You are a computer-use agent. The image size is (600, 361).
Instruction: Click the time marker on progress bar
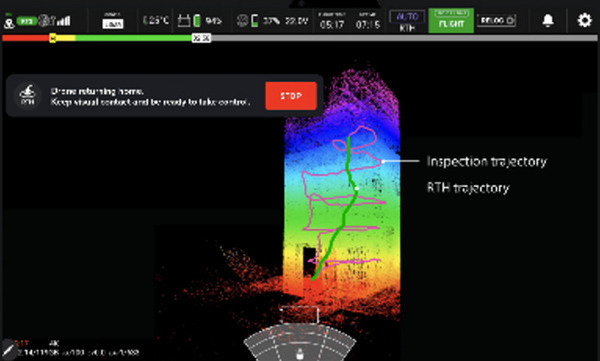201,38
